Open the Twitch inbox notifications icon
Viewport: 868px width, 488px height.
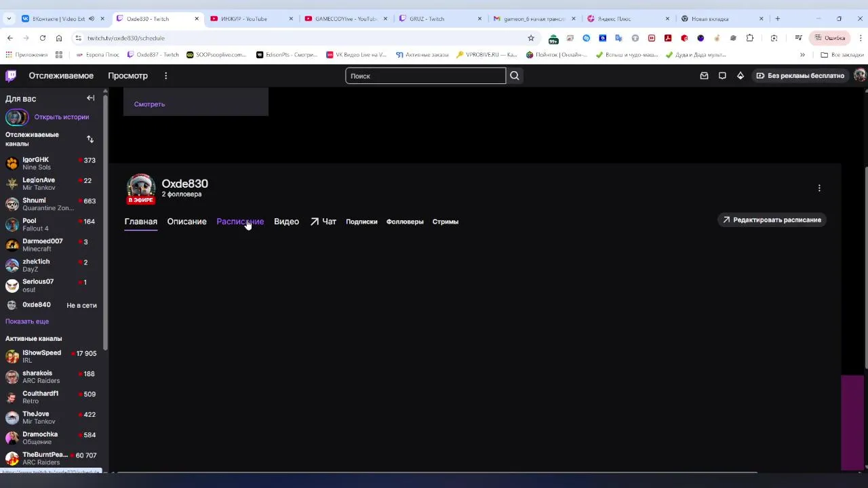pyautogui.click(x=704, y=76)
